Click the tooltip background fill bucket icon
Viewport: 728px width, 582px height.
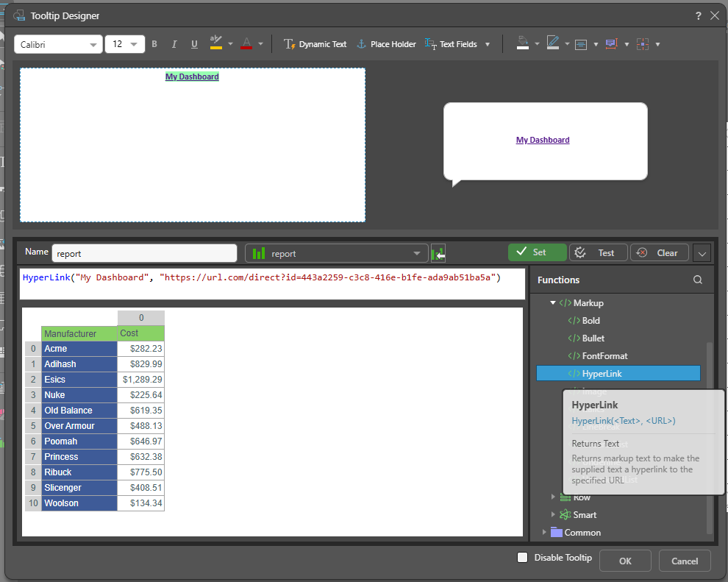tap(523, 43)
